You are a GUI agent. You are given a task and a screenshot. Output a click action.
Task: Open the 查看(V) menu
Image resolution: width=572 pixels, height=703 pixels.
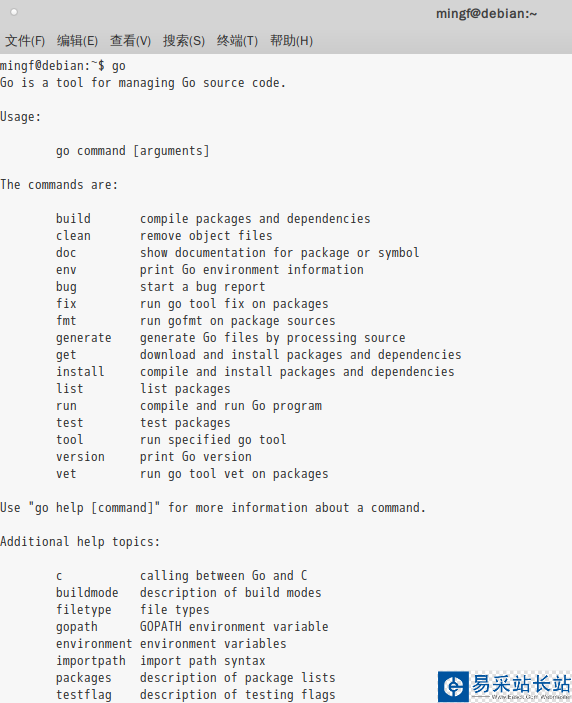point(130,41)
